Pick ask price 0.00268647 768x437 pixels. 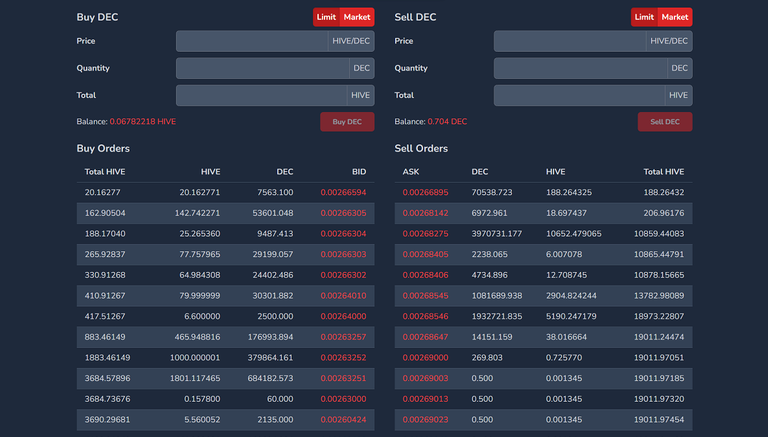coord(425,337)
